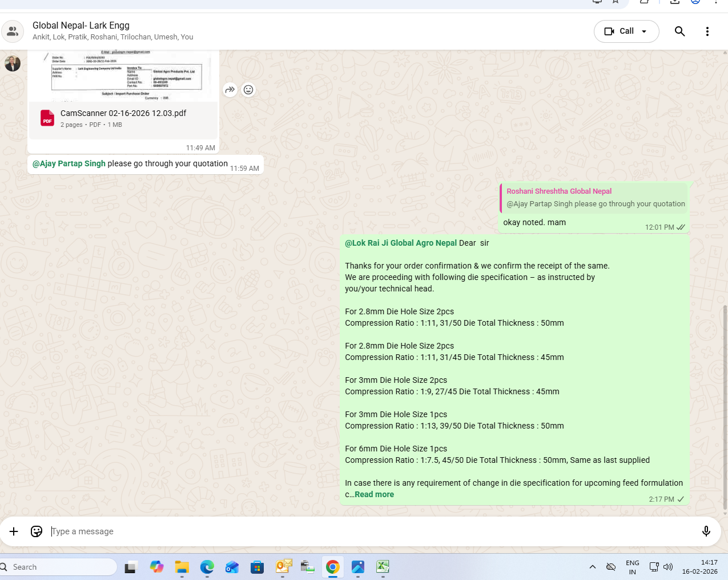
Task: Click the chat scrollbar
Action: pos(725,400)
